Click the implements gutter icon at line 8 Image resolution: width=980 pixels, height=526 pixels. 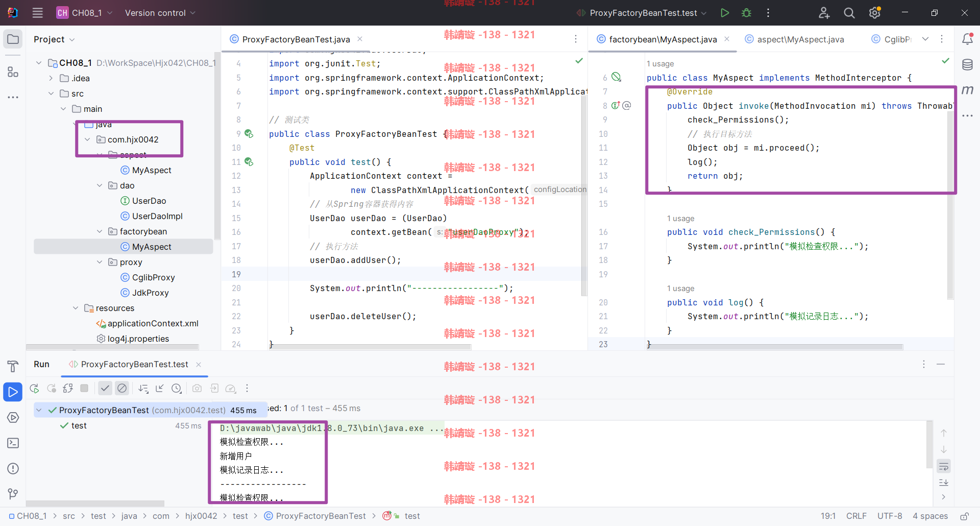point(616,106)
